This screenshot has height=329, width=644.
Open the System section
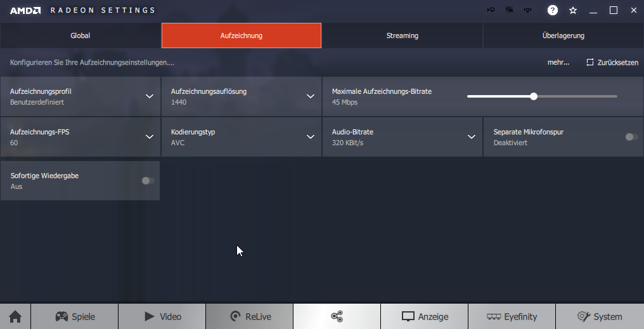(599, 316)
